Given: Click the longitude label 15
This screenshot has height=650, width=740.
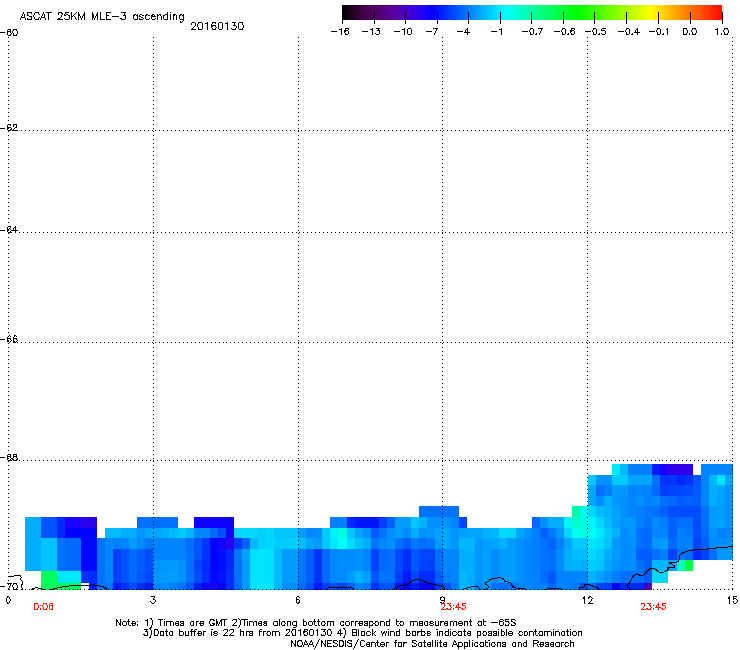Looking at the screenshot, I should point(732,600).
